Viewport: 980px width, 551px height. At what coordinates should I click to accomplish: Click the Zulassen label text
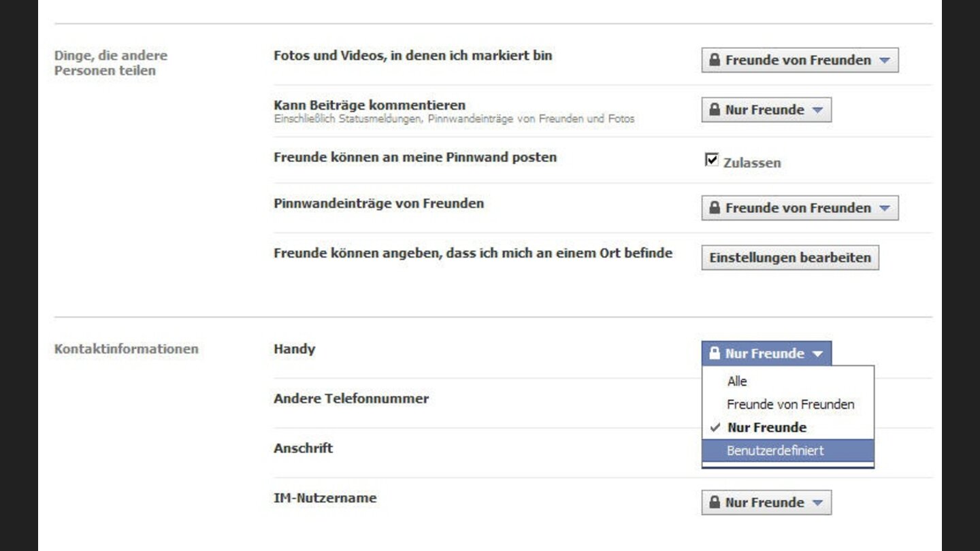(752, 163)
